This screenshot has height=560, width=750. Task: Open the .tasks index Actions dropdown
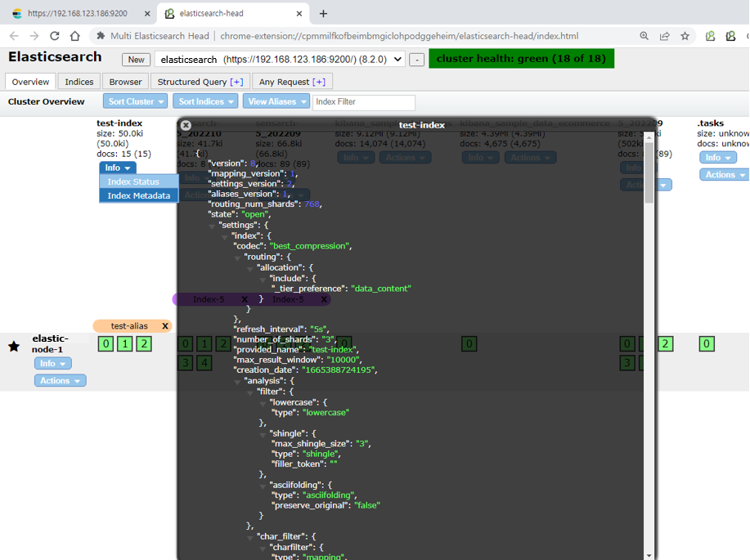[x=724, y=175]
